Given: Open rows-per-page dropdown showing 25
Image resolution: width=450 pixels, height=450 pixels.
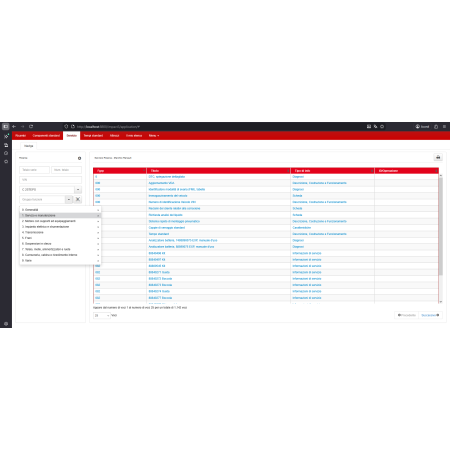Looking at the screenshot, I should (x=102, y=315).
